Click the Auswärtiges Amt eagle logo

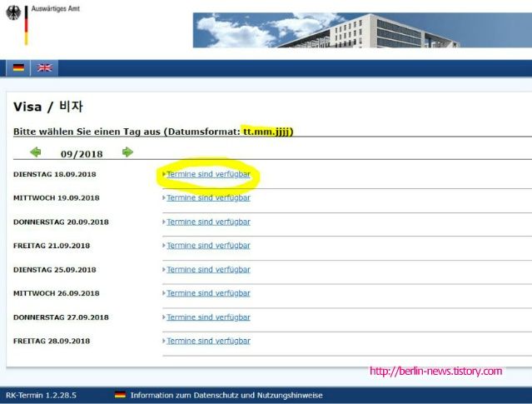click(13, 12)
